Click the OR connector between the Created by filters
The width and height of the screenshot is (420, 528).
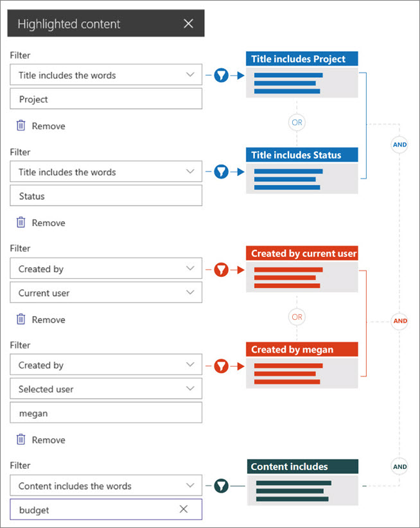click(x=297, y=317)
